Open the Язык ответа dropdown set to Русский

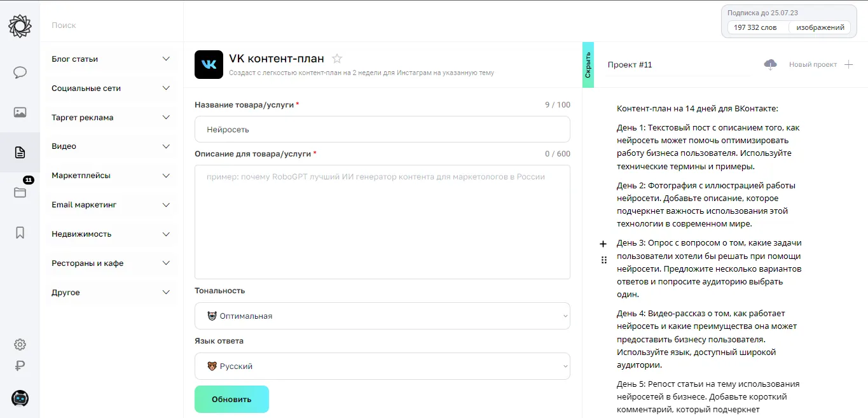[x=382, y=366]
